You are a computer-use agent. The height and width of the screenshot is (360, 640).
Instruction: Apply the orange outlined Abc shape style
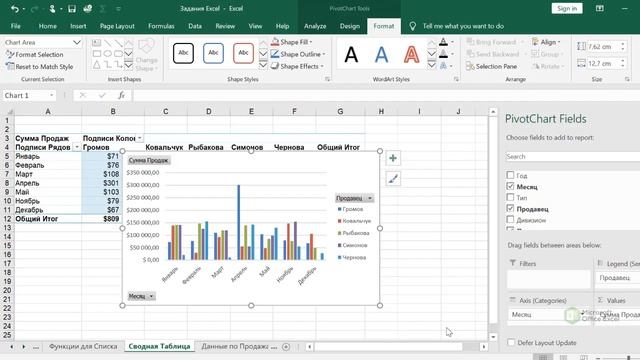pyautogui.click(x=243, y=53)
